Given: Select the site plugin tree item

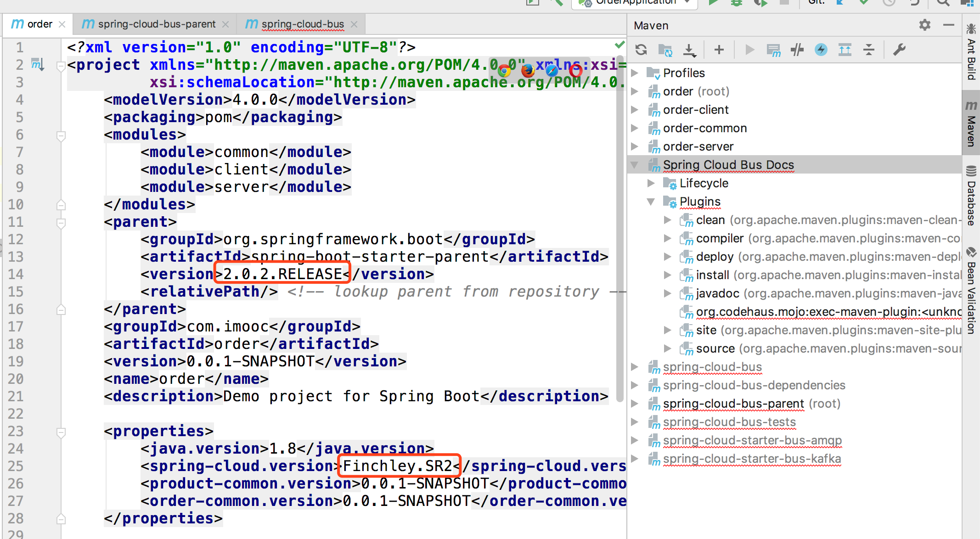Looking at the screenshot, I should (821, 330).
